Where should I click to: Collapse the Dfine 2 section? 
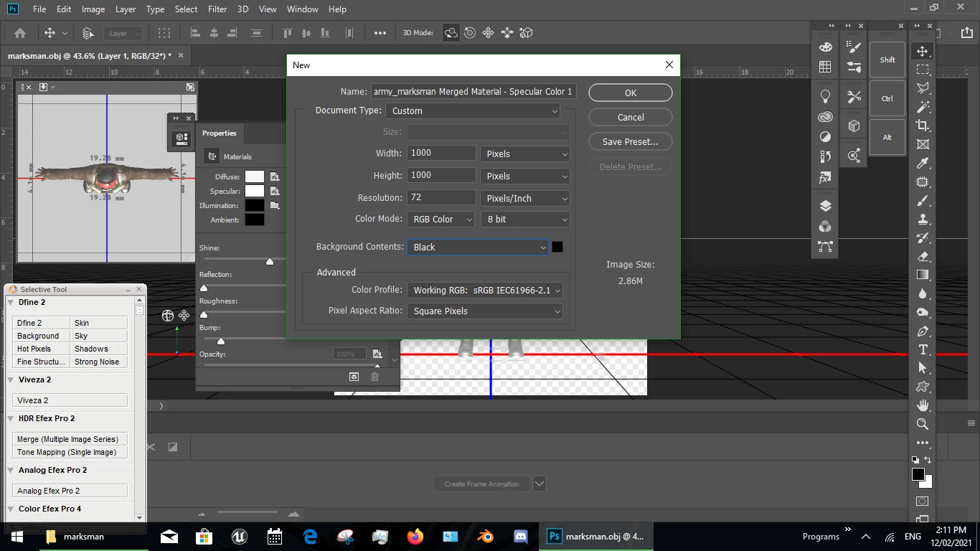click(11, 302)
